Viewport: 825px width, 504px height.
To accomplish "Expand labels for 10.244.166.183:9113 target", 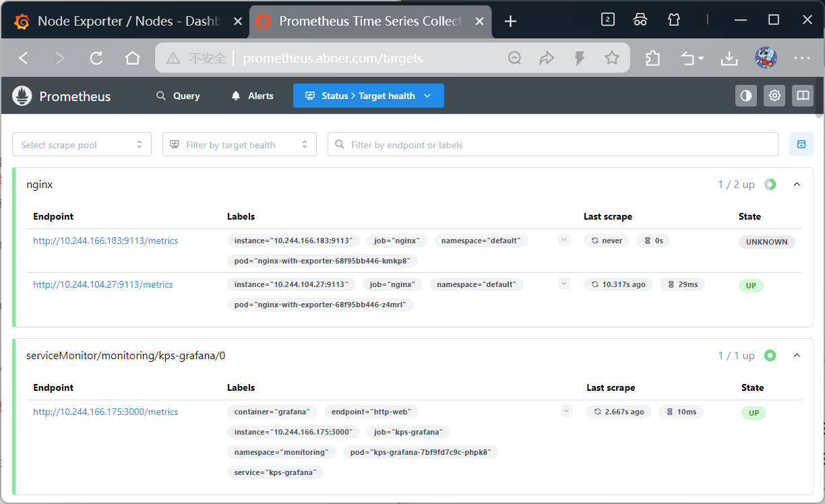I will pos(564,240).
